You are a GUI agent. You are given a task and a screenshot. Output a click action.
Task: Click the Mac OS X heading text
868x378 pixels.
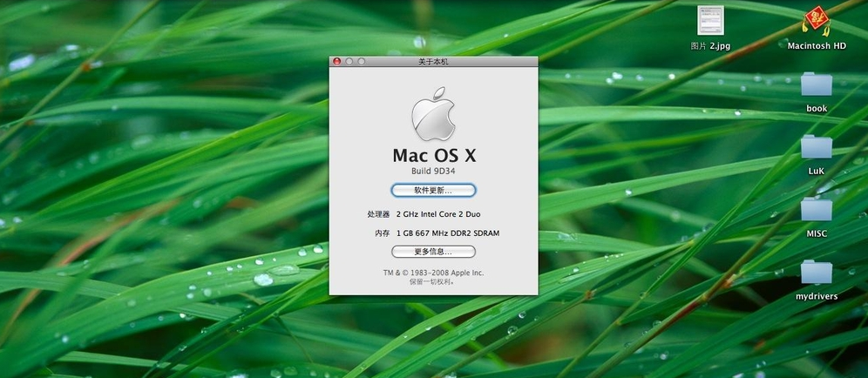(x=433, y=156)
